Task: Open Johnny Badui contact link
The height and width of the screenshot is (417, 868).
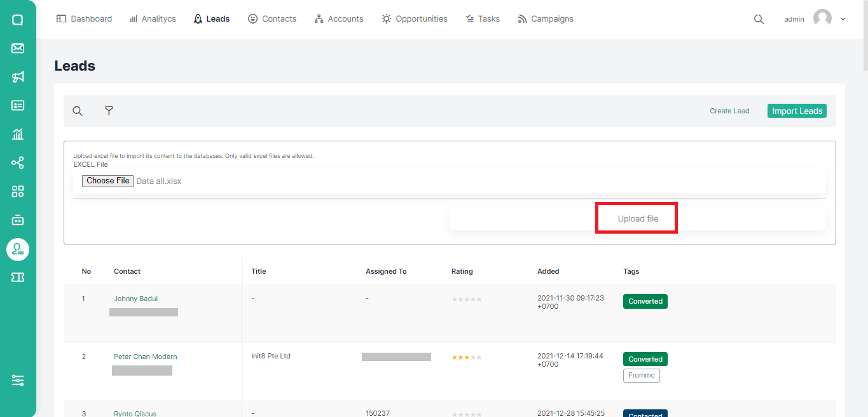Action: [x=135, y=299]
